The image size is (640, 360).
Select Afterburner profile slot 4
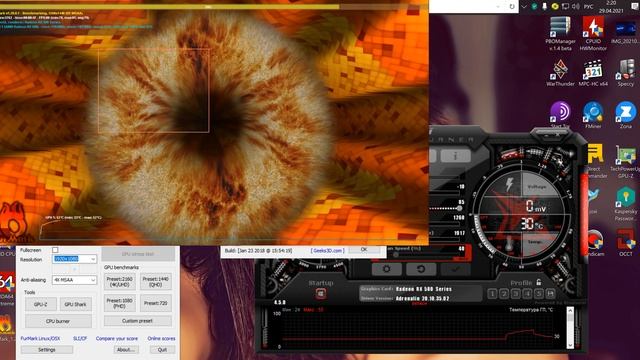527,293
